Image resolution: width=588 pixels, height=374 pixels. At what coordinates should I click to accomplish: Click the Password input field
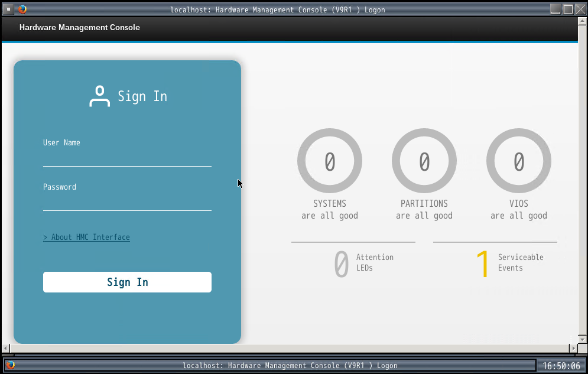click(127, 203)
